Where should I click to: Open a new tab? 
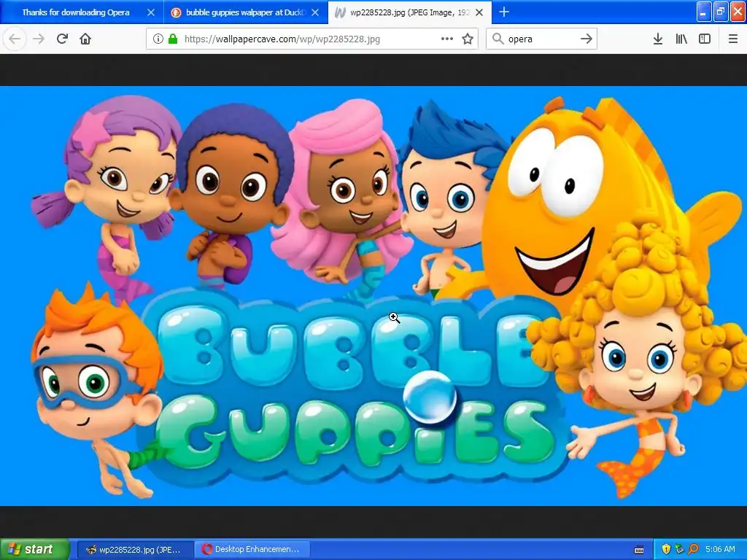503,12
